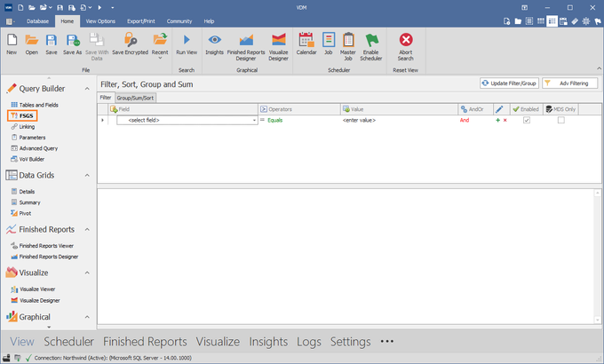Open Settings in bottom navigation
This screenshot has width=604, height=364.
point(350,342)
